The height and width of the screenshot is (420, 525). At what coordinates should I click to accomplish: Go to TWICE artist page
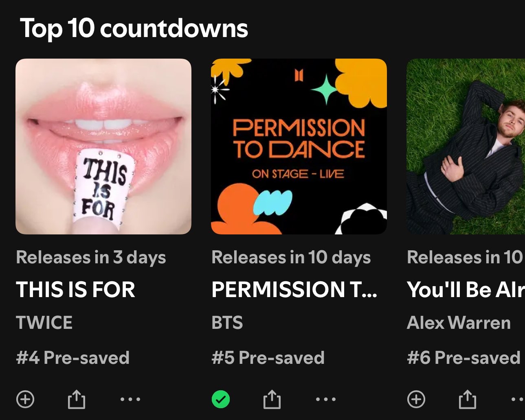tap(44, 323)
